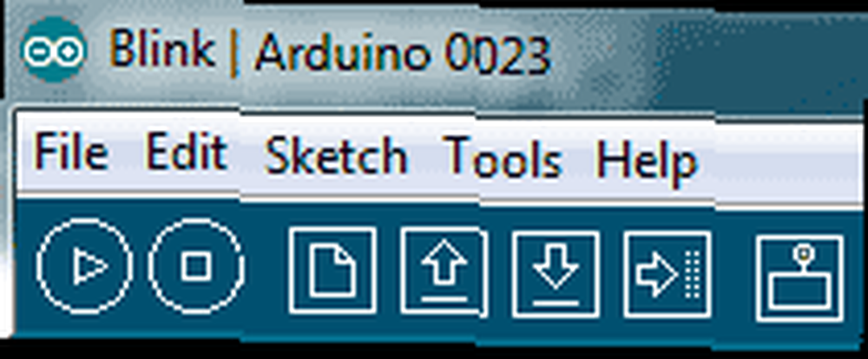Halt the running task via circular stop button
This screenshot has height=359, width=868.
pyautogui.click(x=196, y=266)
